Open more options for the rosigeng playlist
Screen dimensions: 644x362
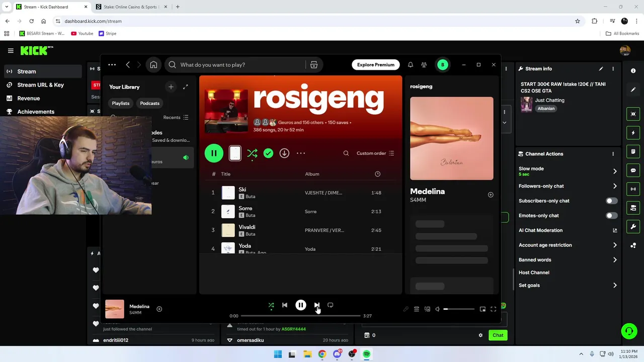pyautogui.click(x=301, y=153)
